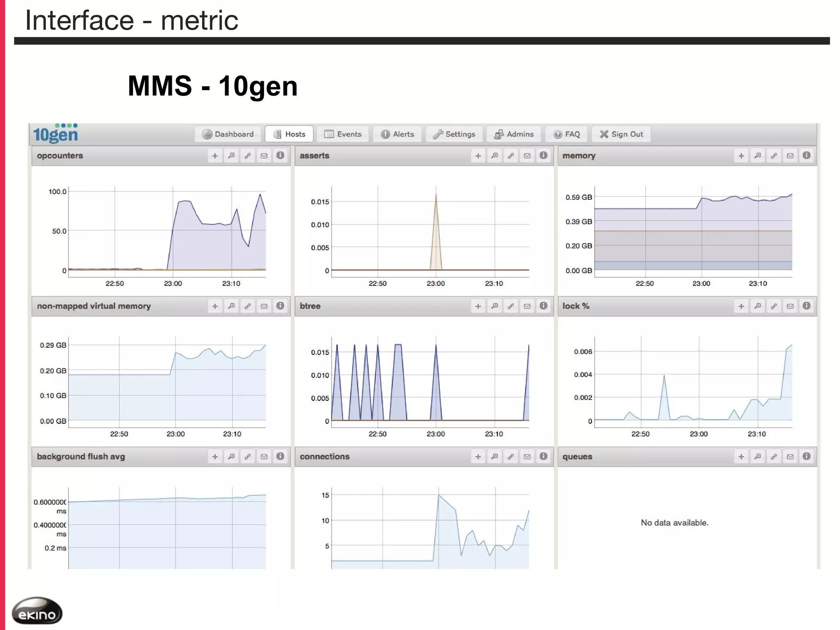Open the Alerts tab
840x630 pixels.
[397, 134]
